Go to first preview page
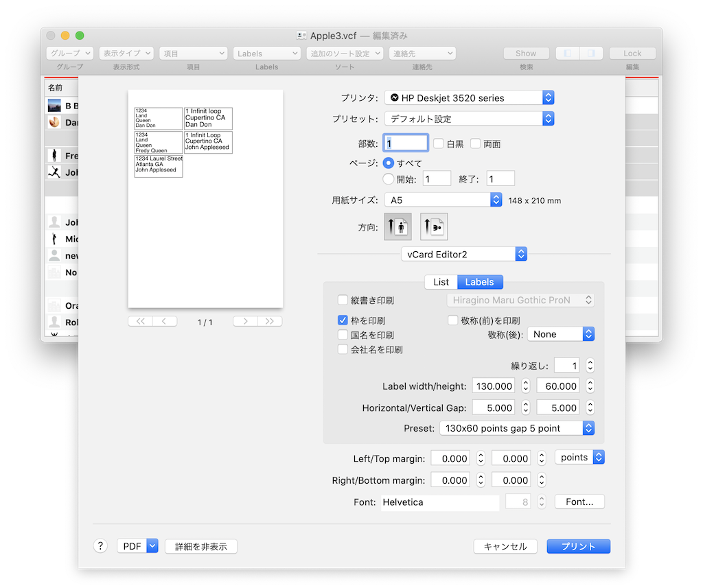This screenshot has height=588, width=703. 140,321
